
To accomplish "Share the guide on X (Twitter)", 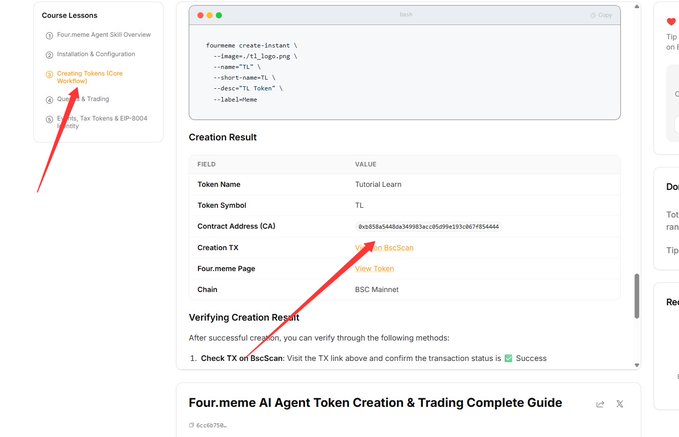I will [620, 404].
